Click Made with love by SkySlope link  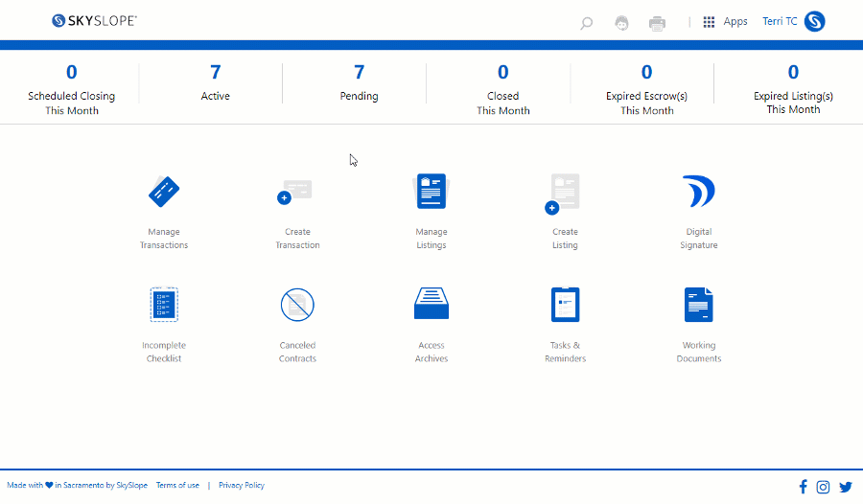pyautogui.click(x=77, y=485)
